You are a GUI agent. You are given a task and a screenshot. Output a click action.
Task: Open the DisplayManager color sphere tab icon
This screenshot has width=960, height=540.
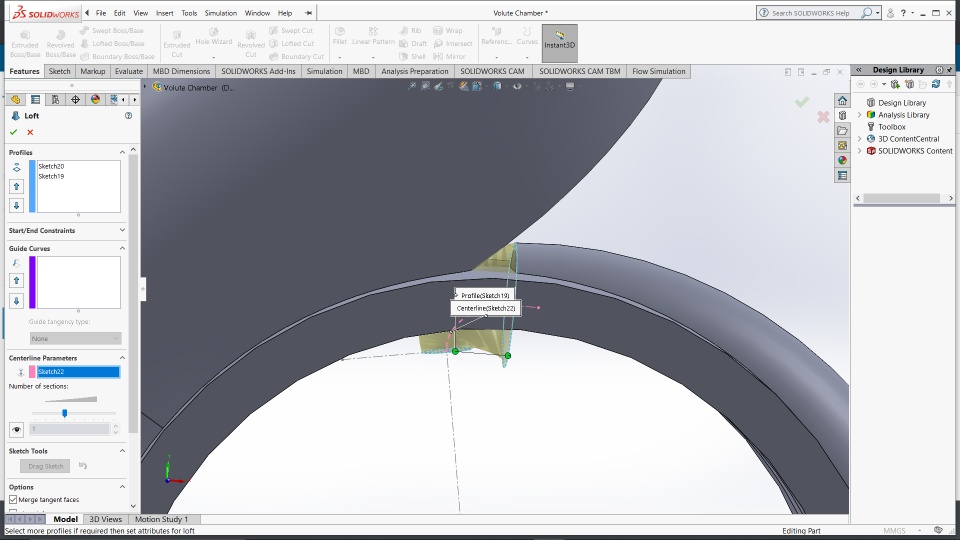pos(95,100)
